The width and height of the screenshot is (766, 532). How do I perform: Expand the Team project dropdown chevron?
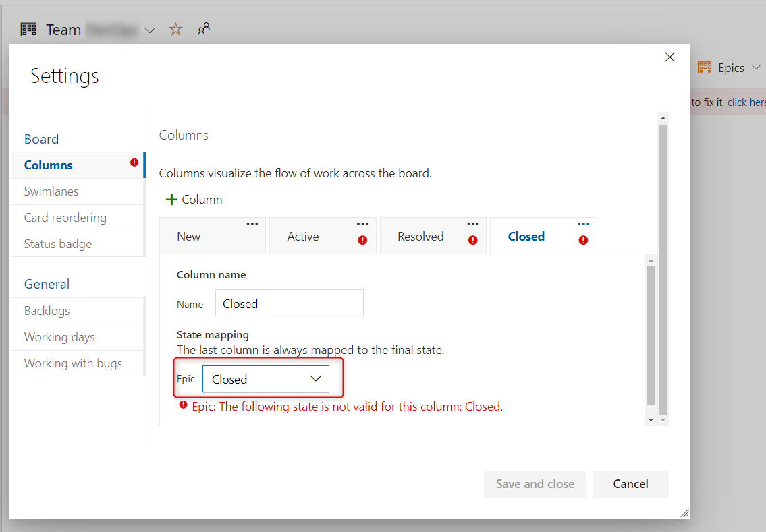coord(150,29)
